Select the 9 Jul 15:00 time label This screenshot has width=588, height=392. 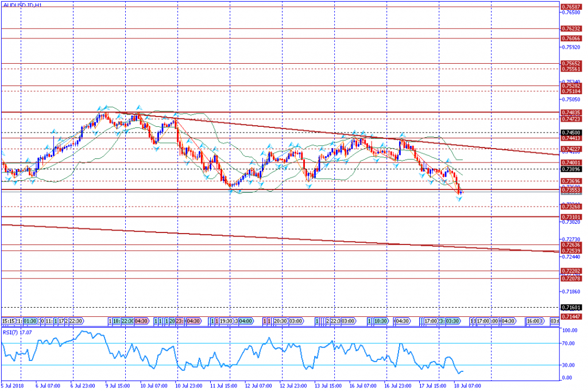(x=117, y=386)
